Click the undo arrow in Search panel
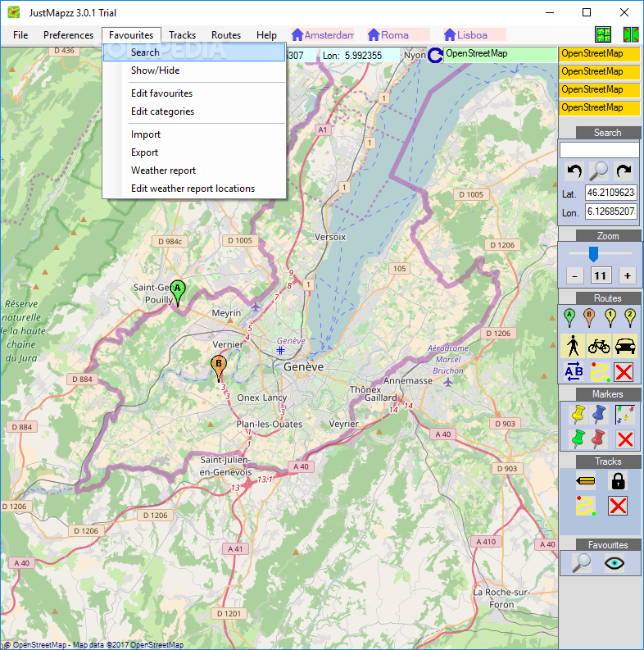 [575, 170]
